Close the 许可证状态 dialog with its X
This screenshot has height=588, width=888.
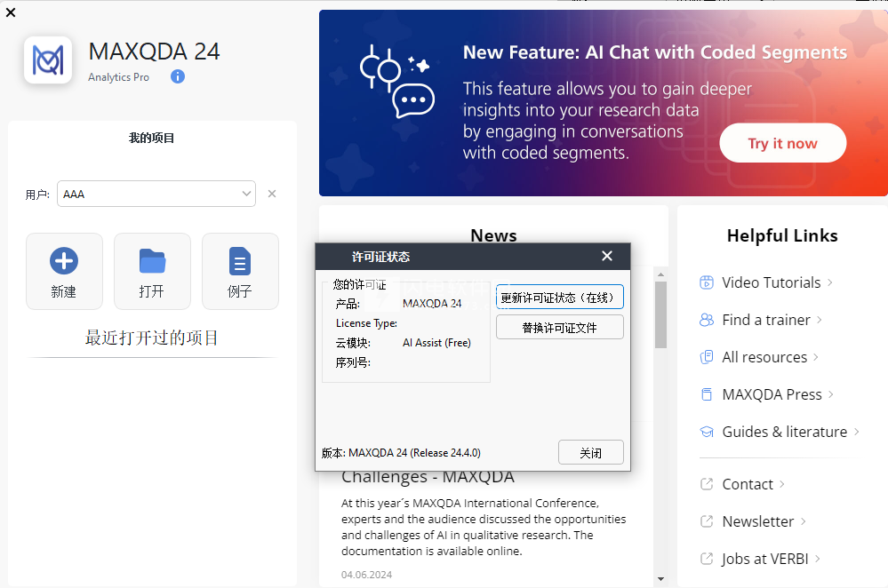click(x=607, y=256)
